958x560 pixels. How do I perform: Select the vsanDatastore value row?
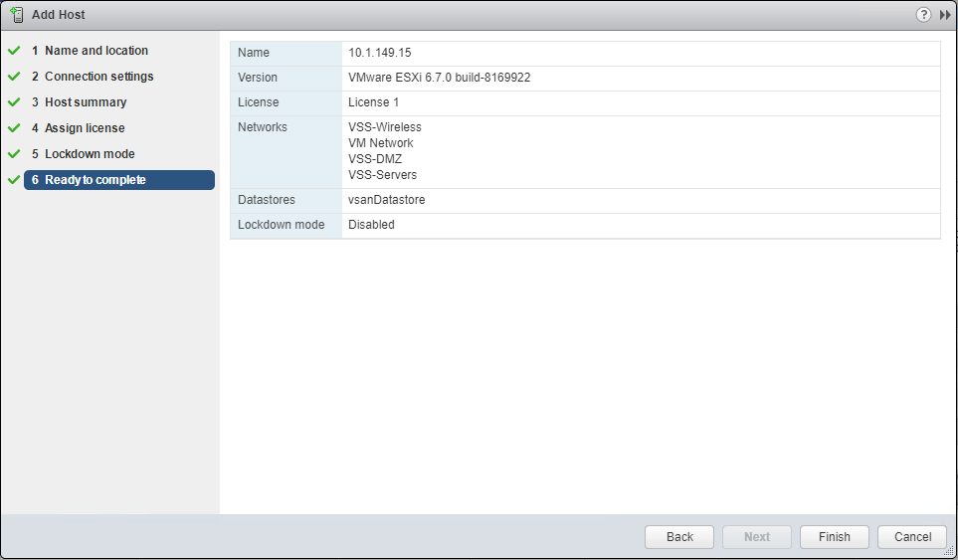(585, 200)
